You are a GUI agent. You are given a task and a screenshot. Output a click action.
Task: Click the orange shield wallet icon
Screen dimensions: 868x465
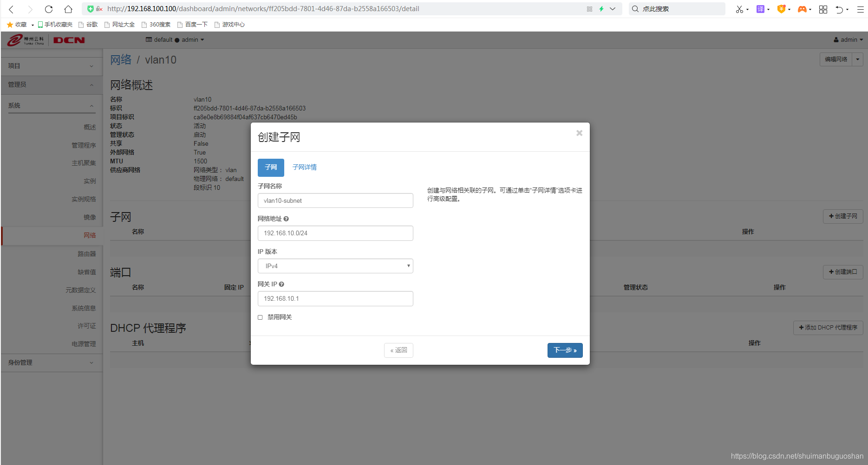[781, 9]
